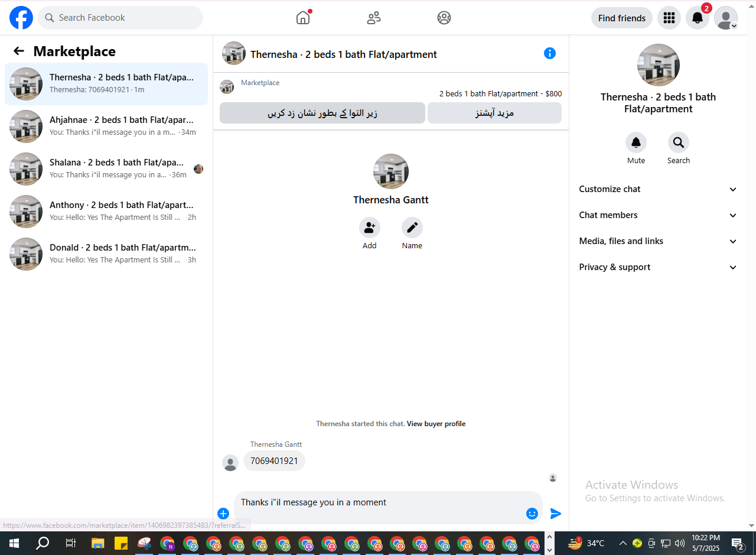Expand Media, files and links section

pos(659,241)
